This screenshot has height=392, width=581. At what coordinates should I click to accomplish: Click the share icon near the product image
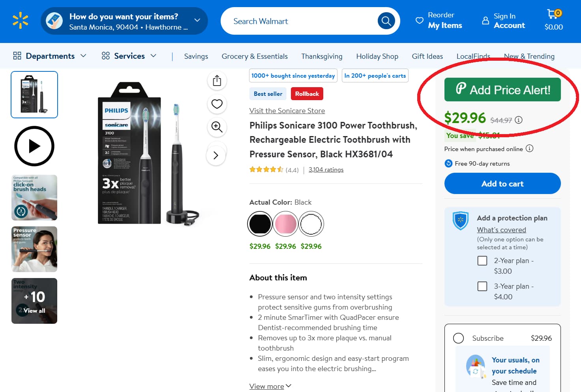coord(216,80)
